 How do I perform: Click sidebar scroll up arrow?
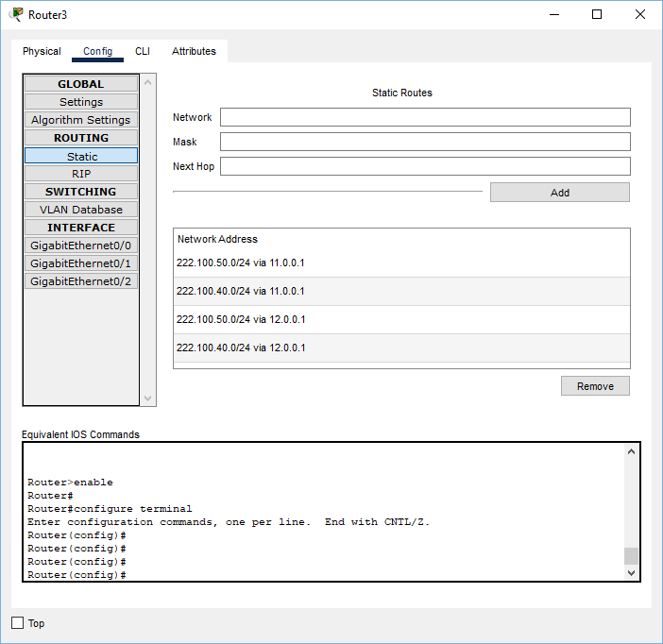(x=147, y=82)
